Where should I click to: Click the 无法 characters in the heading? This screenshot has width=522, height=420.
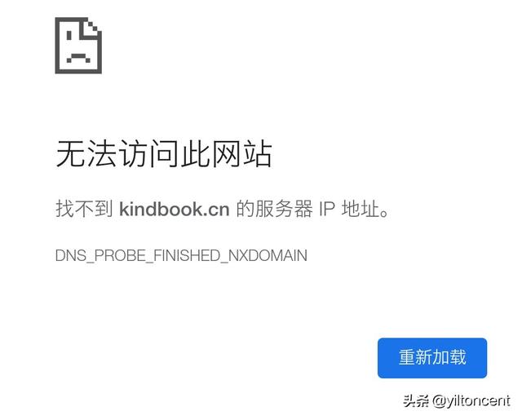click(86, 154)
